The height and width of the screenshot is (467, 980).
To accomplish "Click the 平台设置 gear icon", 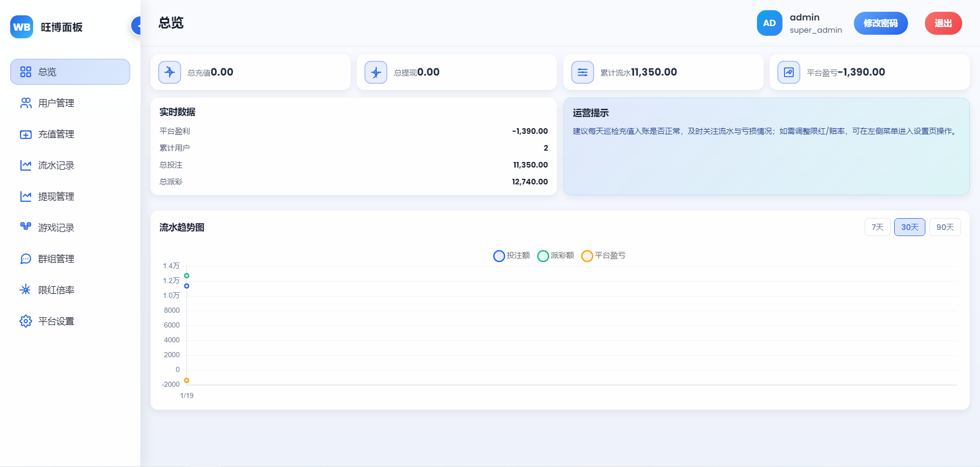I will pos(26,321).
